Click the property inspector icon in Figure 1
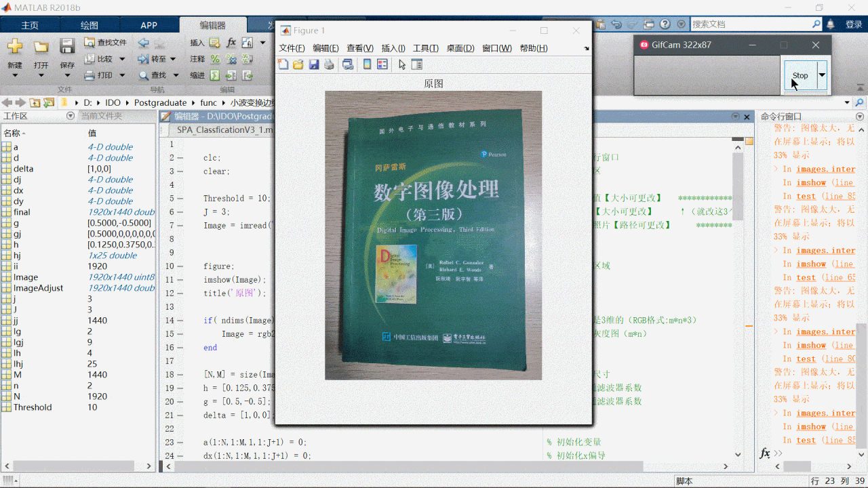Image resolution: width=868 pixels, height=488 pixels. pos(417,64)
